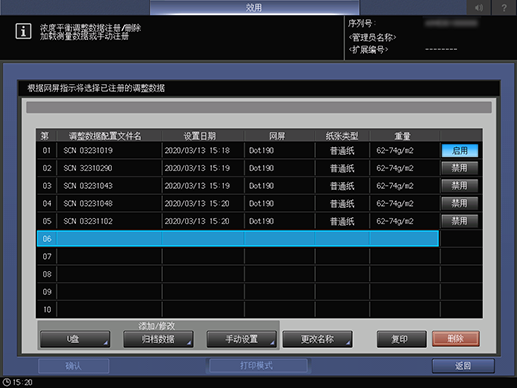Select row SCN 03231043
Screen dimensions: 517x388
(237, 186)
